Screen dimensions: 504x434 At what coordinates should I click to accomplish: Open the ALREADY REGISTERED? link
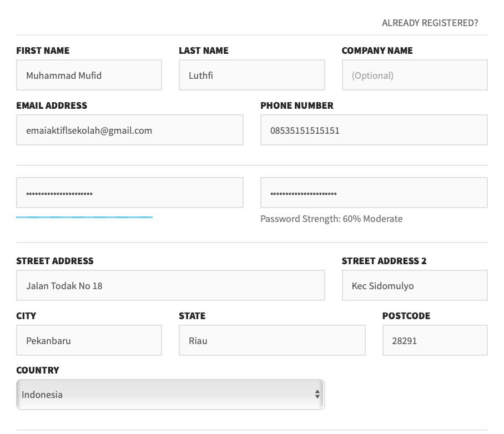(430, 23)
